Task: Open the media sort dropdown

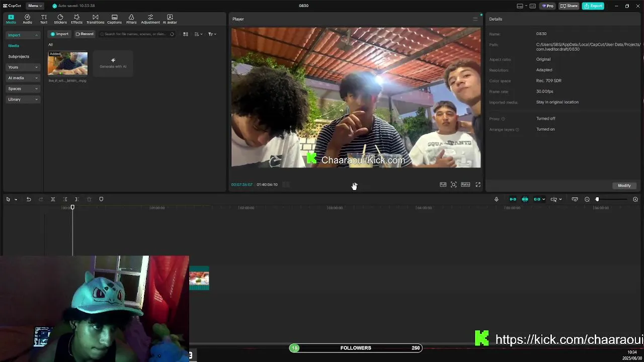Action: pos(198,34)
